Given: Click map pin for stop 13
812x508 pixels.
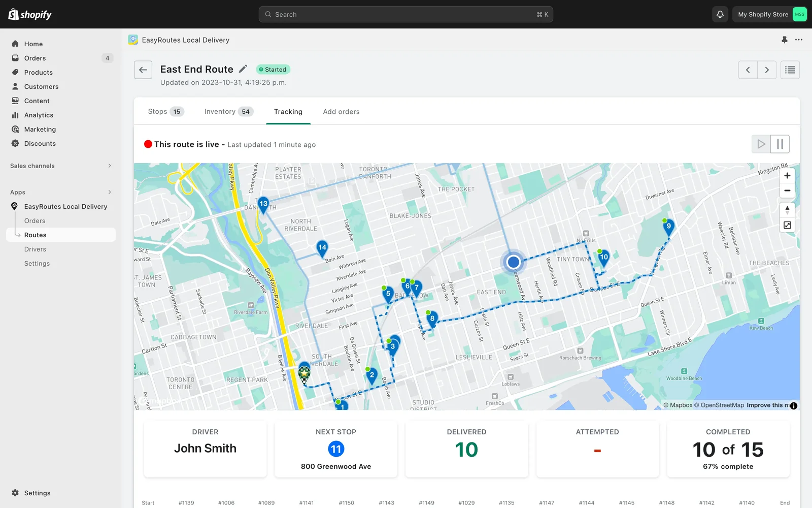Looking at the screenshot, I should (263, 205).
